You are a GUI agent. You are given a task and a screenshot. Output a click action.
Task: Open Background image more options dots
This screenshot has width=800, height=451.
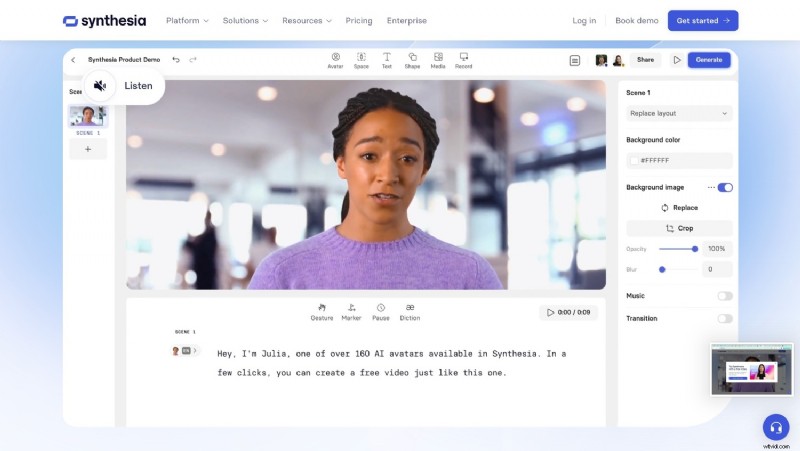711,187
